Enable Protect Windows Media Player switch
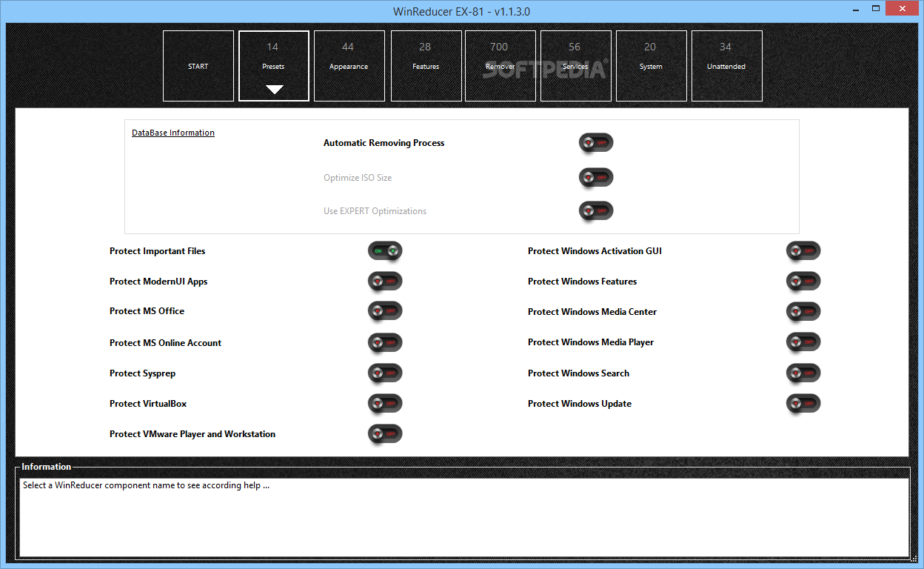This screenshot has width=924, height=569. pos(803,342)
